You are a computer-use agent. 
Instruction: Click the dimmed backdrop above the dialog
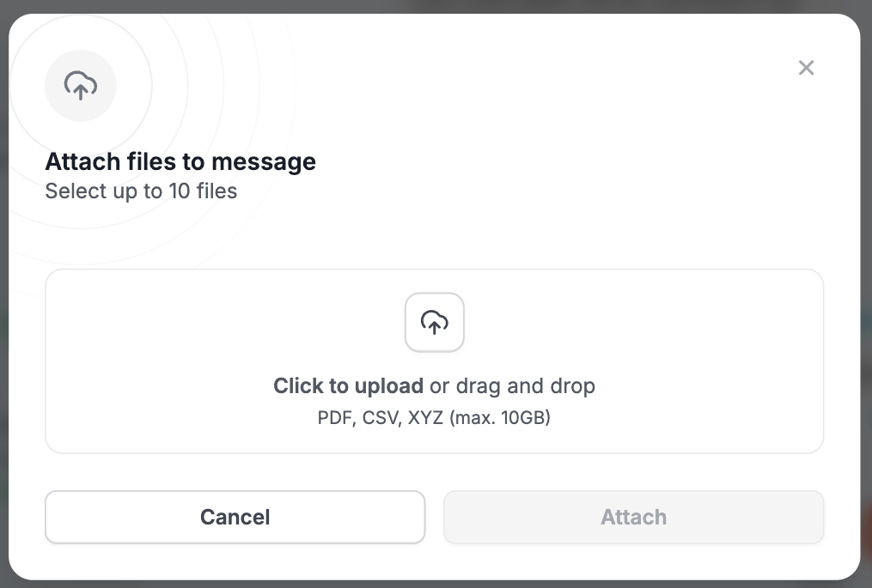(436, 5)
